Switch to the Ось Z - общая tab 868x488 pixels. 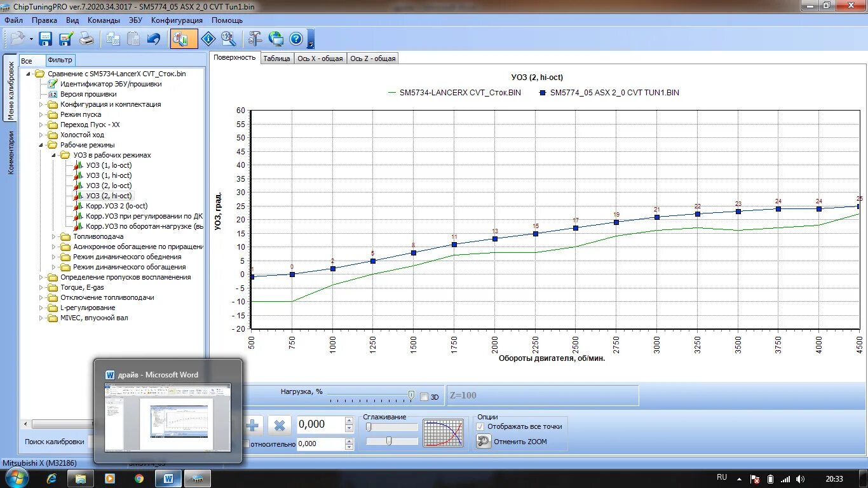(x=372, y=58)
